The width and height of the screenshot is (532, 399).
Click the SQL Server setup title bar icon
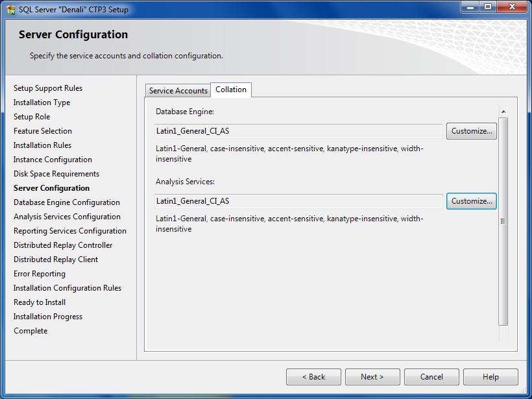coord(11,10)
